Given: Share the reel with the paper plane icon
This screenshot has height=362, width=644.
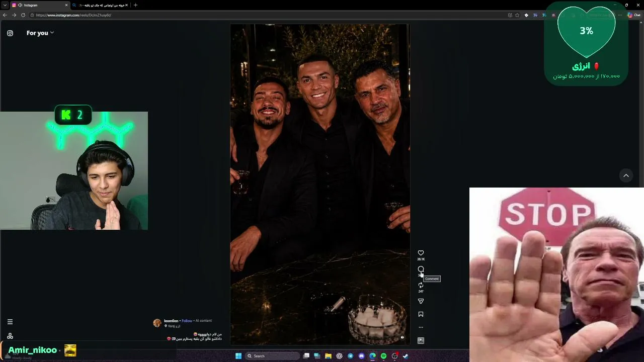Looking at the screenshot, I should [x=421, y=301].
